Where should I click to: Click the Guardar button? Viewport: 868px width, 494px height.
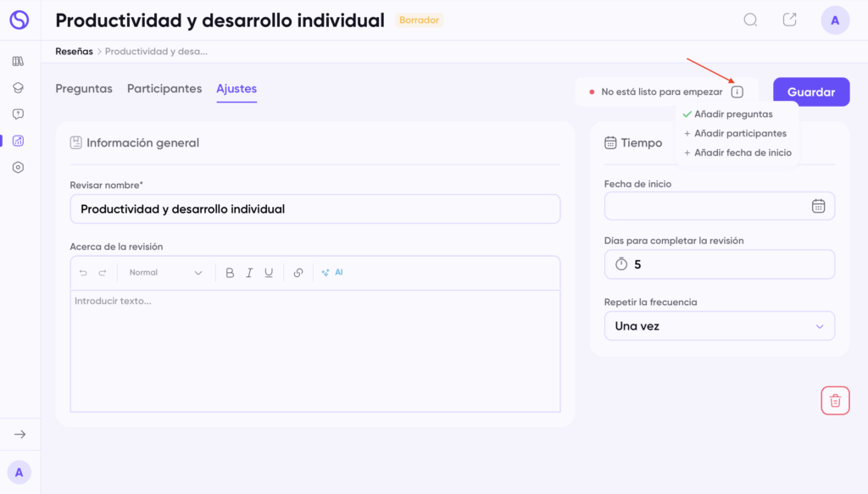(811, 92)
